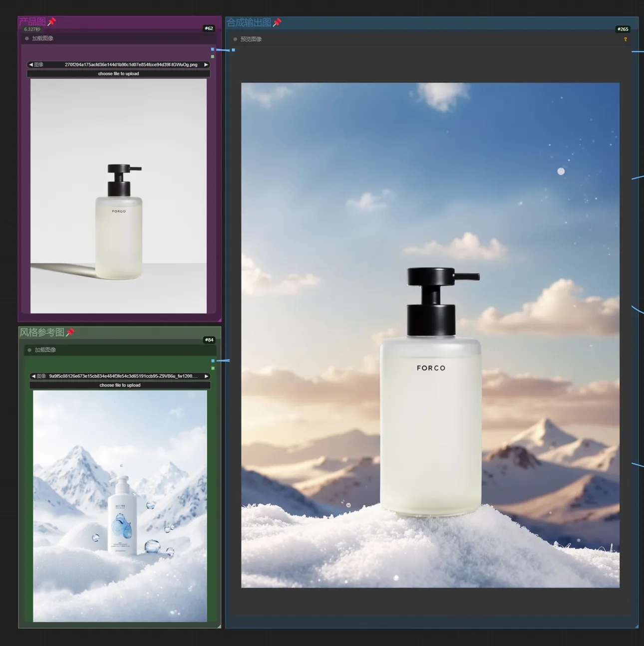This screenshot has height=646, width=644.
Task: Click the 合成输出图 group title
Action: point(249,22)
